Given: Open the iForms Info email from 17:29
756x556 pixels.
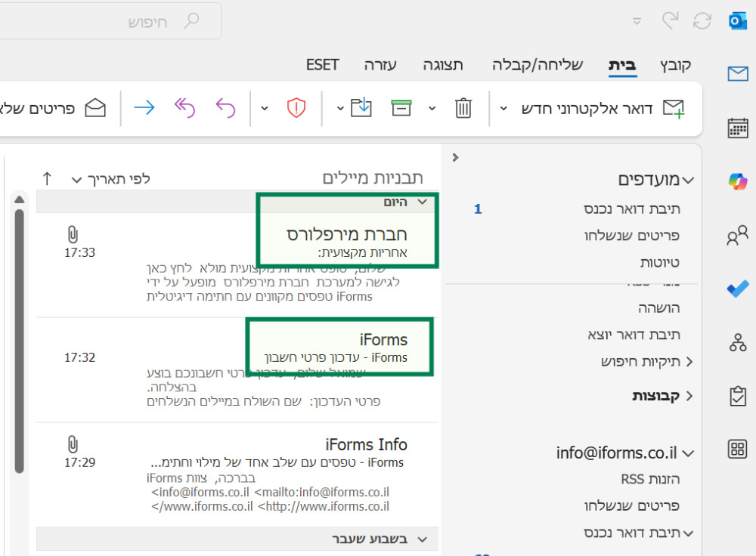Looking at the screenshot, I should 237,474.
